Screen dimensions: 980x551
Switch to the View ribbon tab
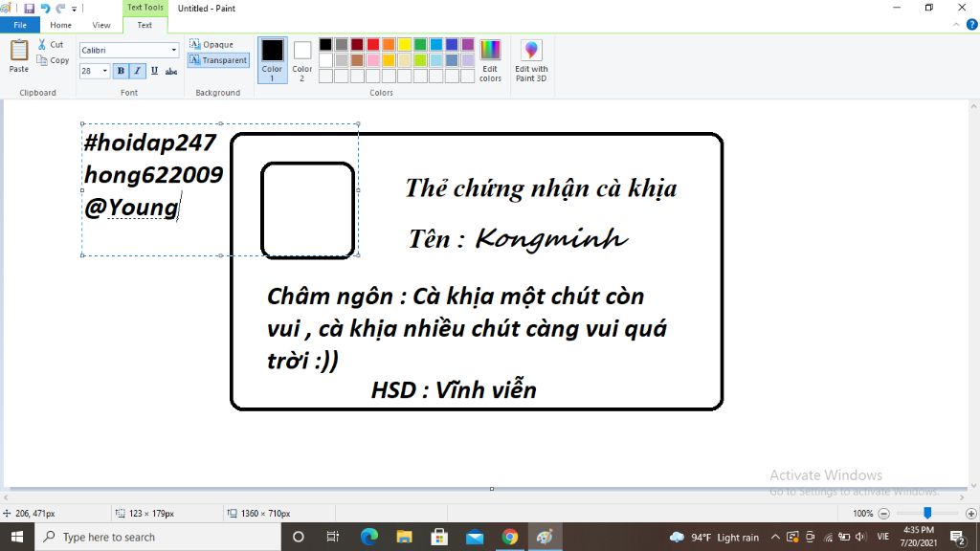(101, 25)
